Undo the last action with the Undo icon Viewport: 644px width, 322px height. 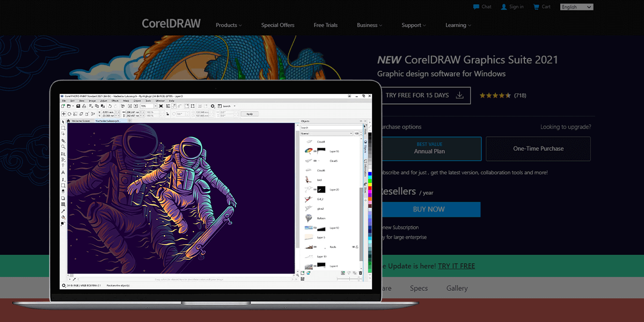(109, 106)
